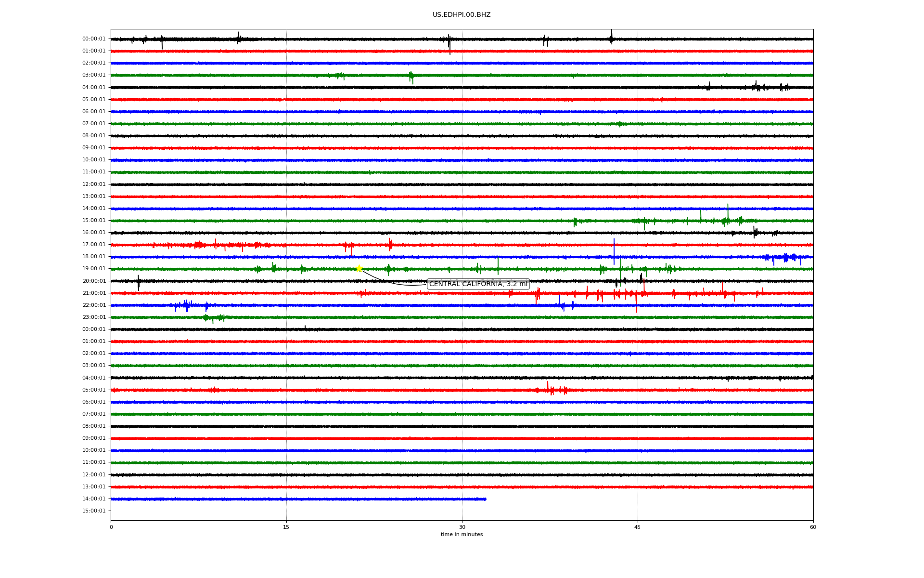
Task: Click the x-axis tick label 15
Action: (x=286, y=527)
